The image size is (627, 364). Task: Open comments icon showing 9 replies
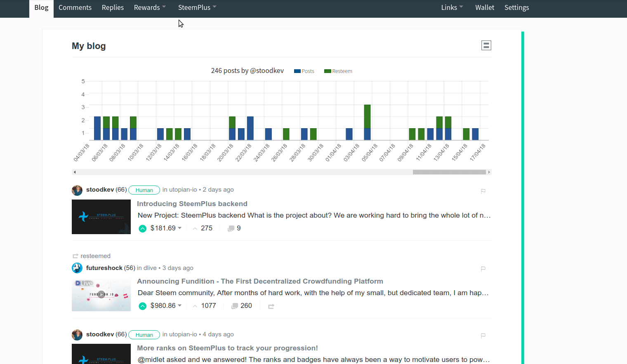(231, 228)
